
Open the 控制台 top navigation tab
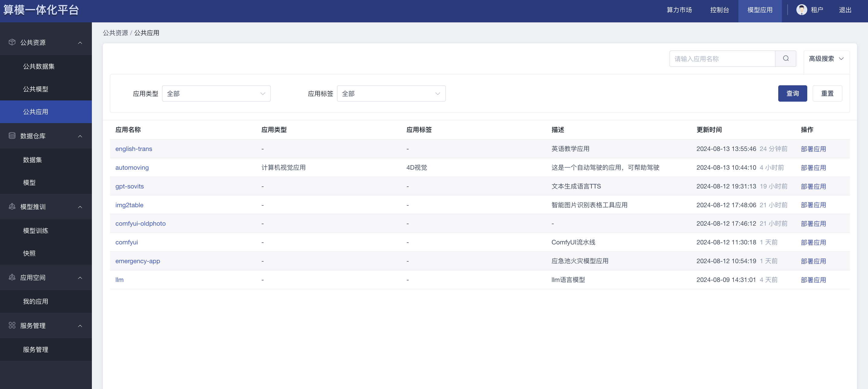coord(719,10)
